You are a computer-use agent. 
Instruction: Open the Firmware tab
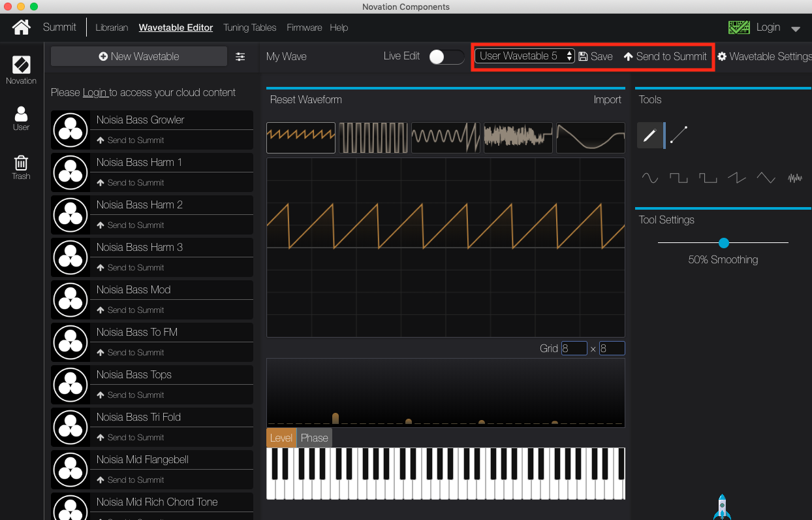point(304,27)
